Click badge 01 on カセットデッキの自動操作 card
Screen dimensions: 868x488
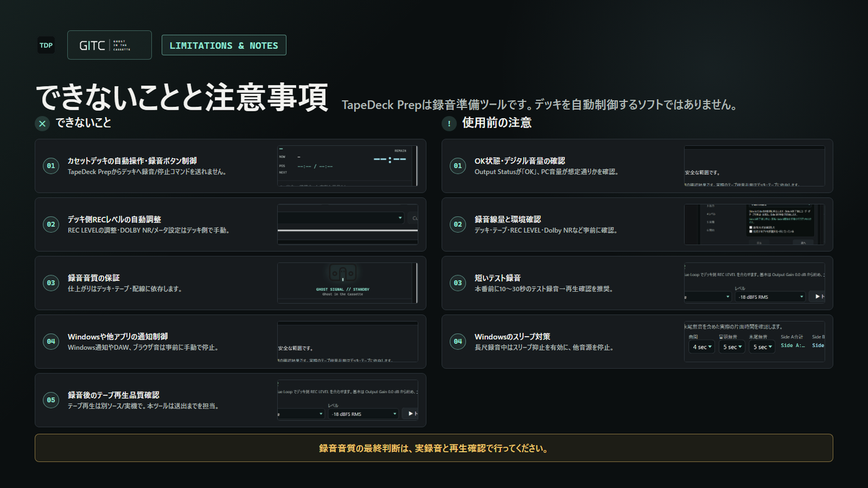click(x=51, y=166)
